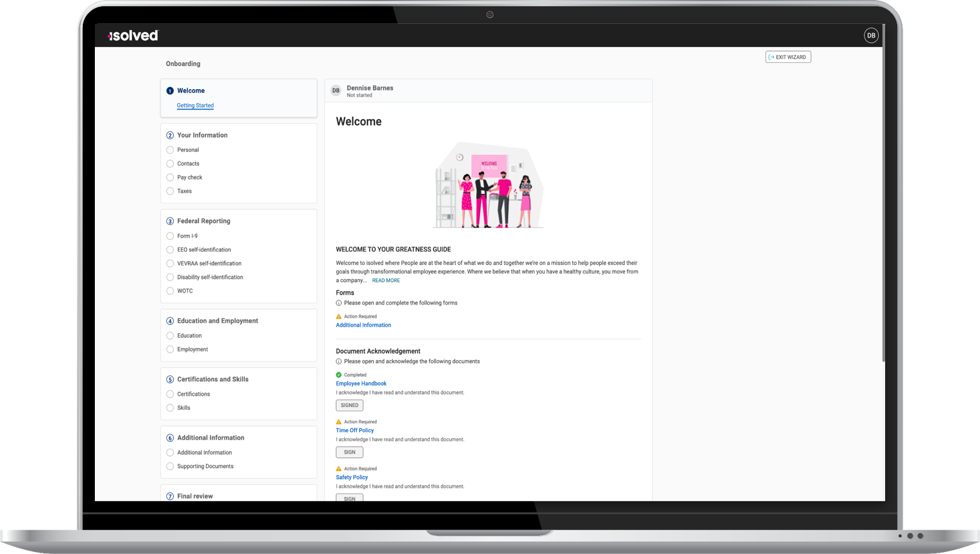Viewport: 980px width, 554px height.
Task: Click the Action Required warning icon for Time Off Policy
Action: (338, 421)
